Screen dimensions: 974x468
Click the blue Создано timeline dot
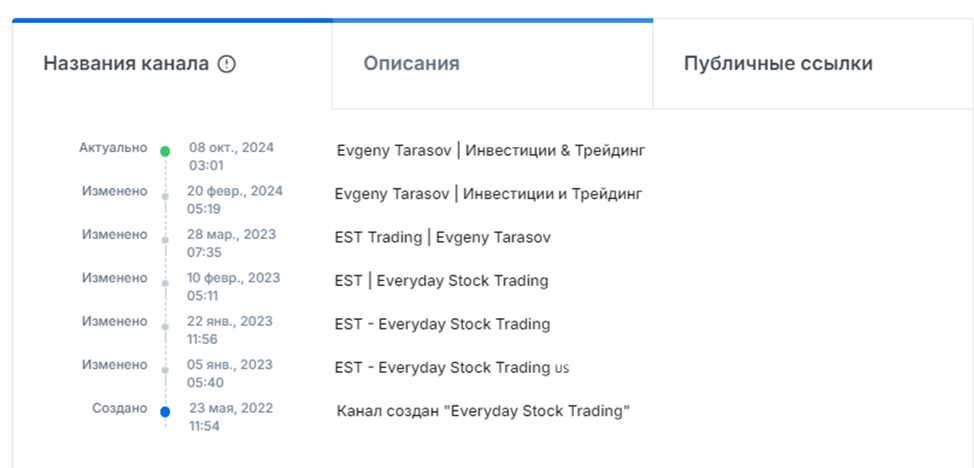click(x=165, y=411)
